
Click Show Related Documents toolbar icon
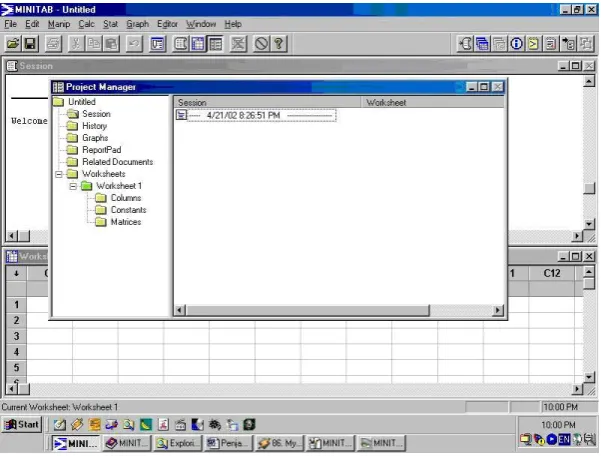click(x=568, y=44)
